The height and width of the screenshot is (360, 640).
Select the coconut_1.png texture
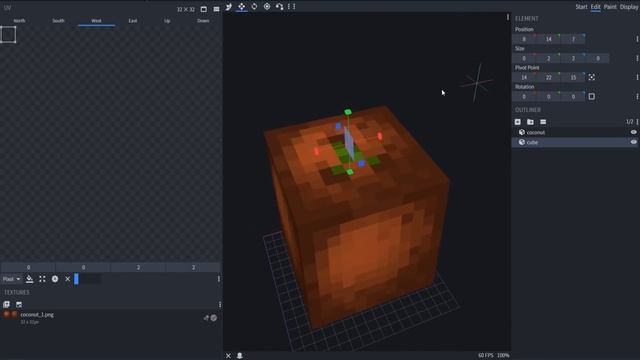pyautogui.click(x=110, y=318)
